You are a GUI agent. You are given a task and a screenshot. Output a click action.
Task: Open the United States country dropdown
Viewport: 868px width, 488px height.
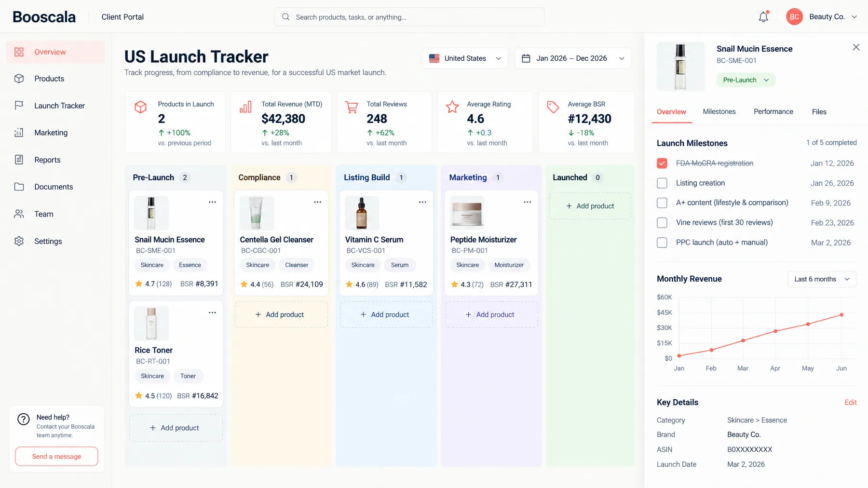tap(465, 58)
